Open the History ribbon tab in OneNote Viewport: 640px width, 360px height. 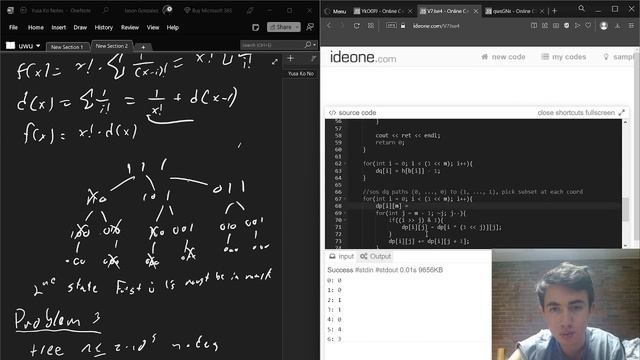(x=104, y=27)
